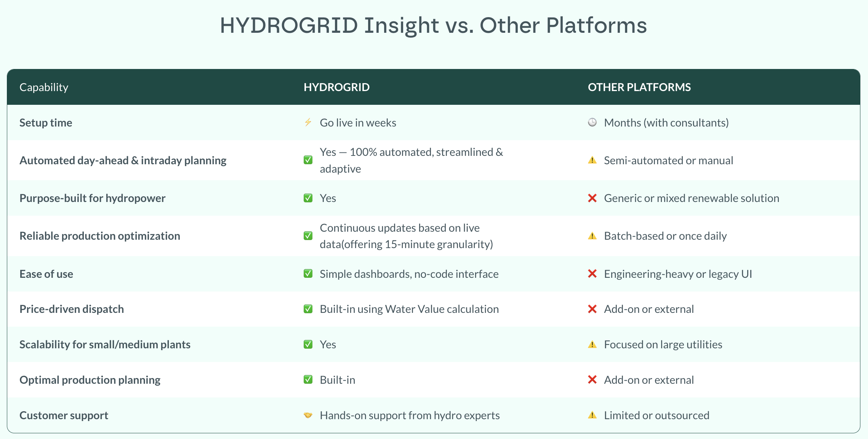Screen dimensions: 868x439
Task: Click the OTHER PLATFORMS column header
Action: (639, 87)
